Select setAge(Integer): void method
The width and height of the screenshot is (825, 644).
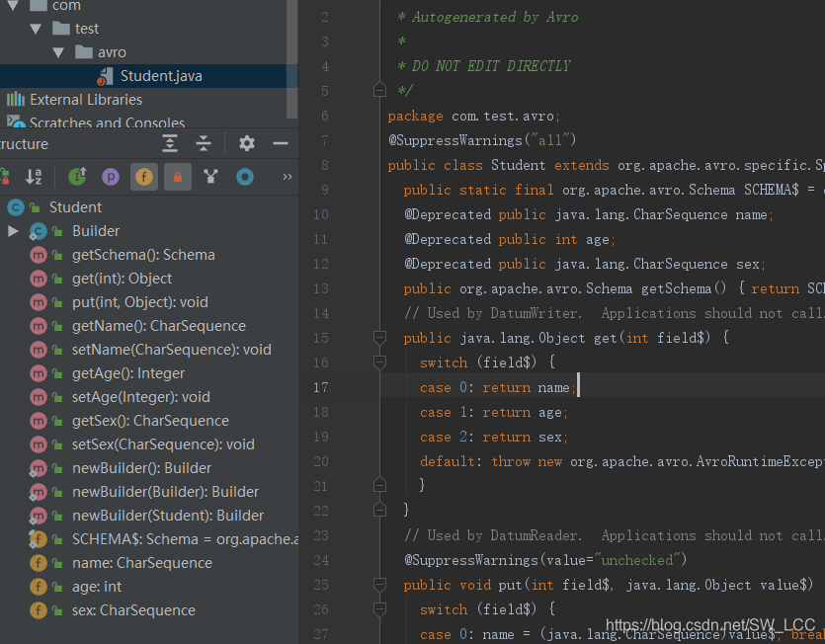pos(141,397)
